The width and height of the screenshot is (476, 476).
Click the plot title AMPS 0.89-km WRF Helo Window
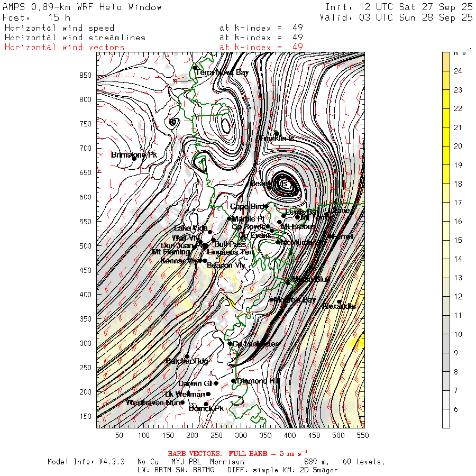[x=83, y=7]
